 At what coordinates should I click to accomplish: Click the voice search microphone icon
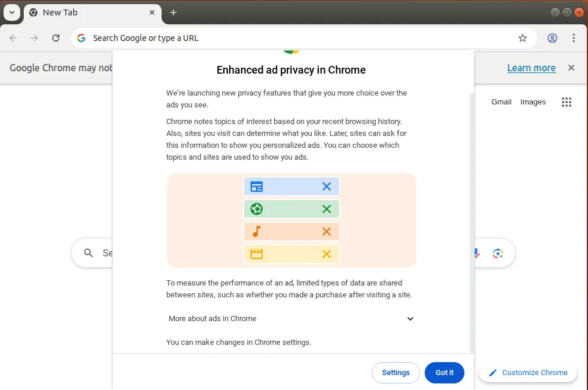tap(475, 253)
